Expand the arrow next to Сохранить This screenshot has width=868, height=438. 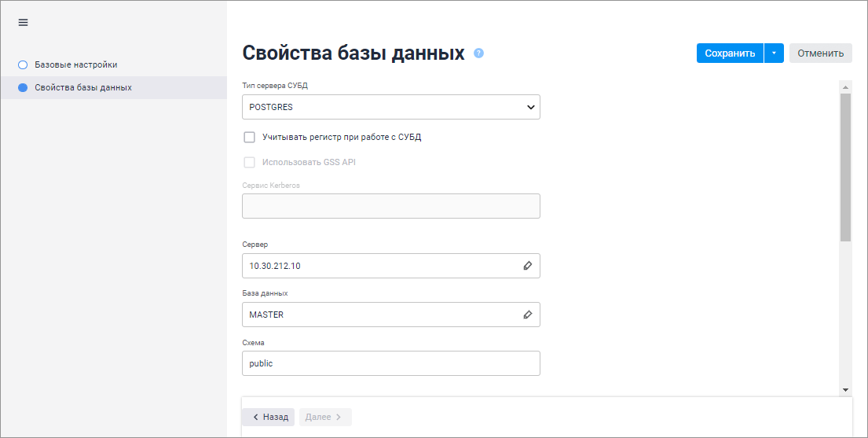[774, 53]
